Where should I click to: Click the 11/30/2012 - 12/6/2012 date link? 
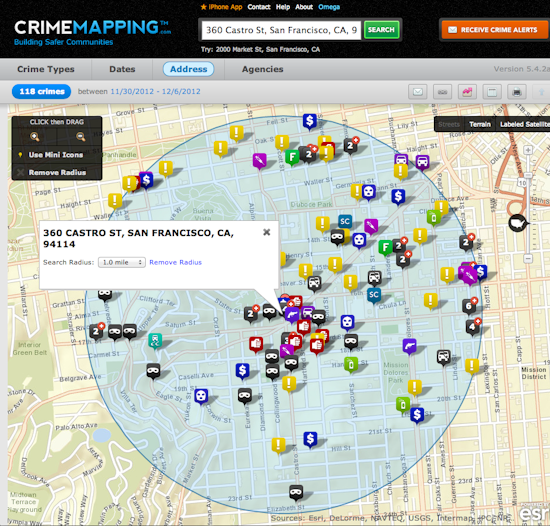[x=155, y=92]
